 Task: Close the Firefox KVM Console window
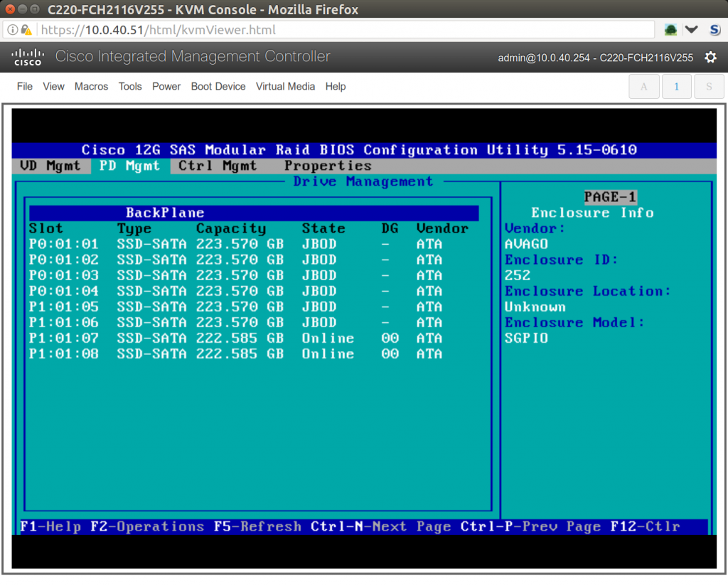pyautogui.click(x=10, y=9)
